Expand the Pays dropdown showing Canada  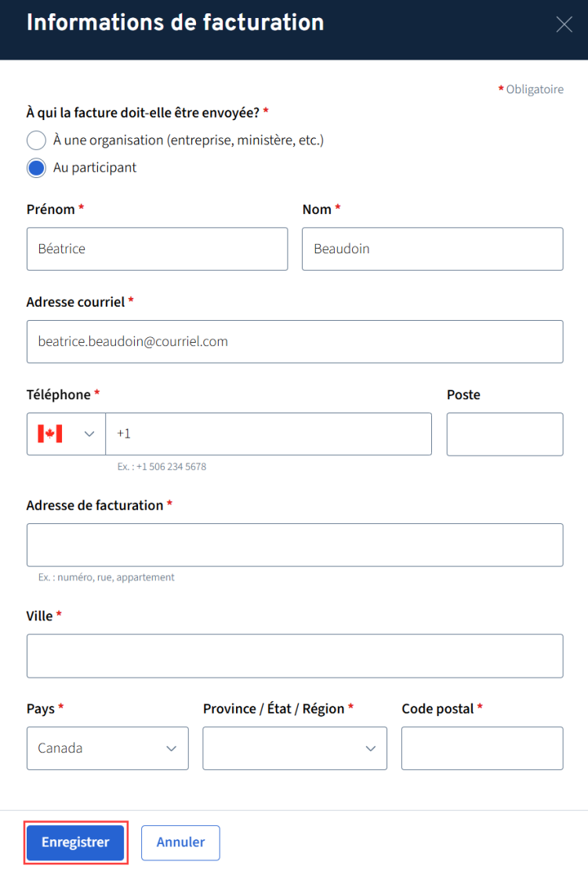pos(107,748)
